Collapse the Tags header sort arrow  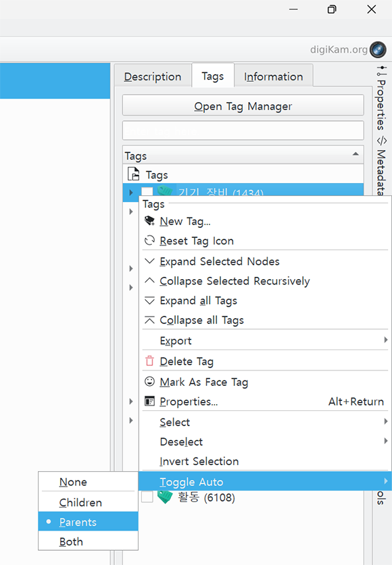356,154
